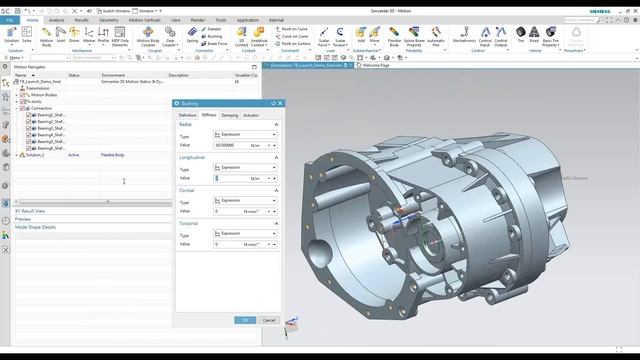
Task: Select the Control Input tool
Action: [x=485, y=36]
